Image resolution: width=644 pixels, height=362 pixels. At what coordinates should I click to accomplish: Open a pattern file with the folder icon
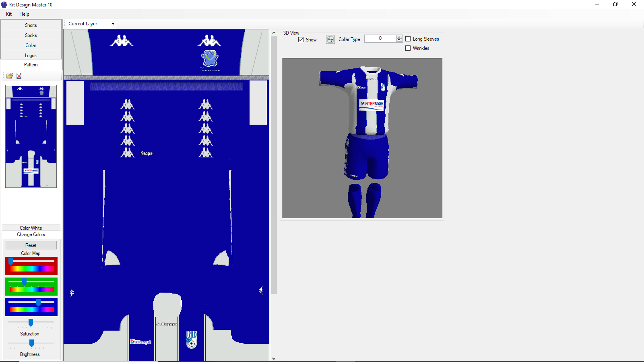tap(10, 76)
